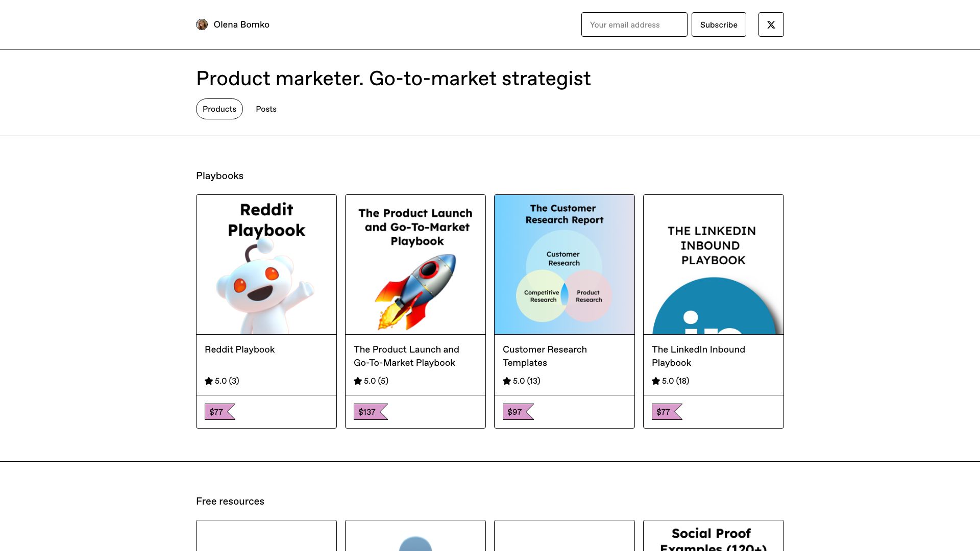Open The LinkedIn Inbound Playbook product page
The image size is (980, 551).
[698, 356]
